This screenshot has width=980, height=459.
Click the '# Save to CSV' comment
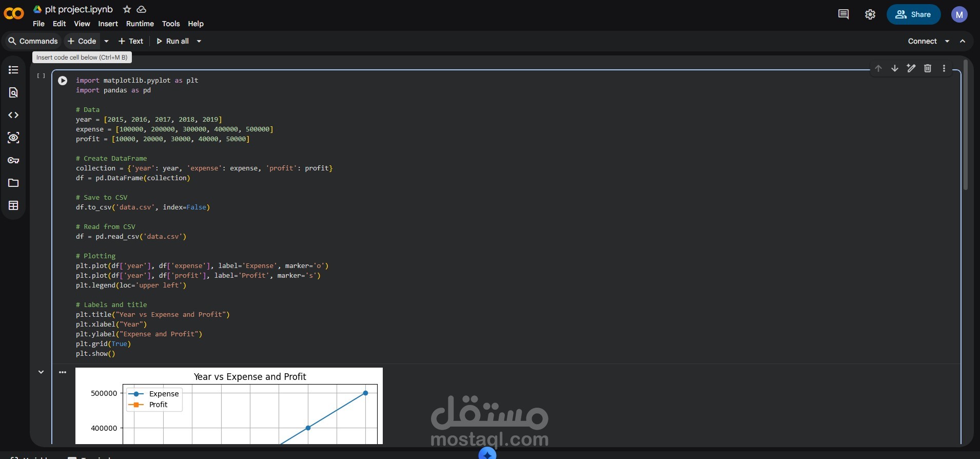102,197
